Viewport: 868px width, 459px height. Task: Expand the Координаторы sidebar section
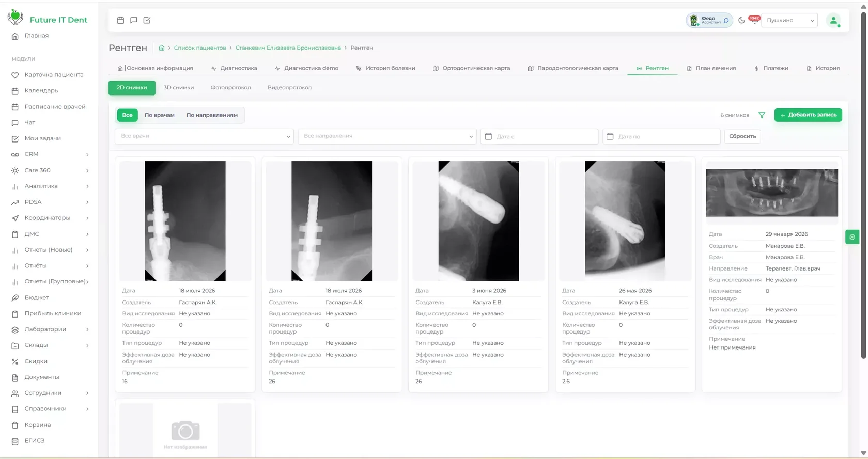point(50,218)
